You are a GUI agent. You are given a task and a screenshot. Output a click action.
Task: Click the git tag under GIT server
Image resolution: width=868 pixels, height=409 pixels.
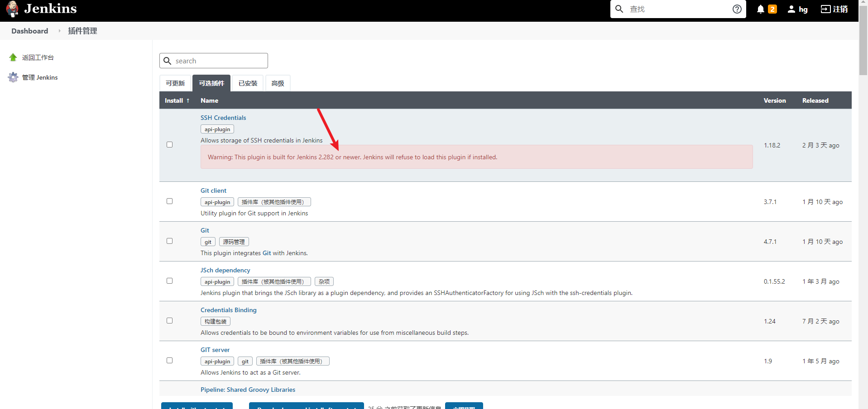pos(245,361)
